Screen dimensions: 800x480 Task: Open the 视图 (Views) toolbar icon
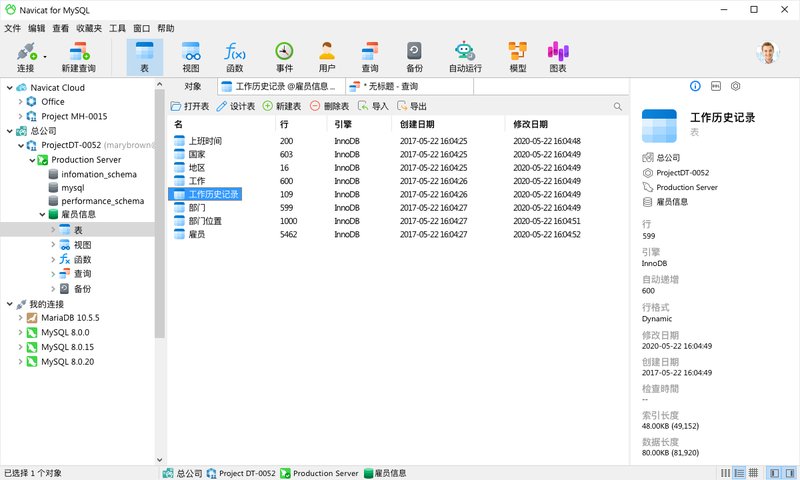click(190, 56)
